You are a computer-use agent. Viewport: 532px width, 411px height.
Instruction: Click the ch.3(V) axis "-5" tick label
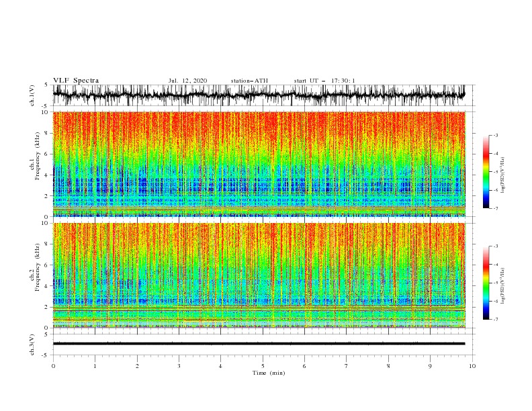[46, 355]
